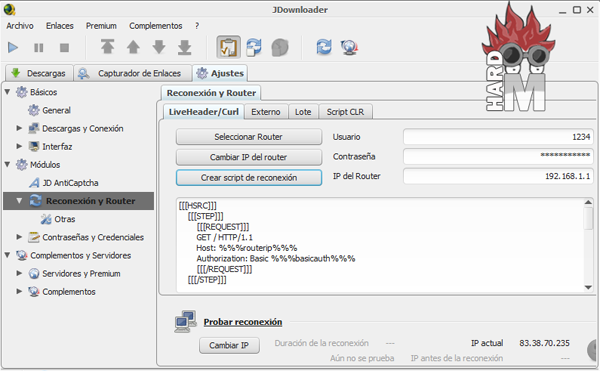
Task: Open the Externo tab
Action: click(x=266, y=112)
